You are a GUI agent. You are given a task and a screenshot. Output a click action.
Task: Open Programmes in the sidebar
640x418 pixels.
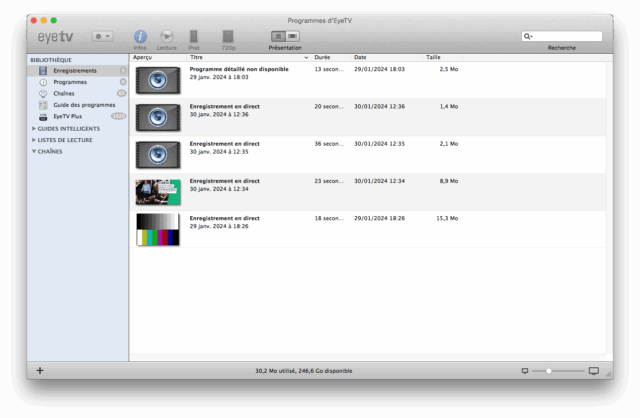click(70, 82)
